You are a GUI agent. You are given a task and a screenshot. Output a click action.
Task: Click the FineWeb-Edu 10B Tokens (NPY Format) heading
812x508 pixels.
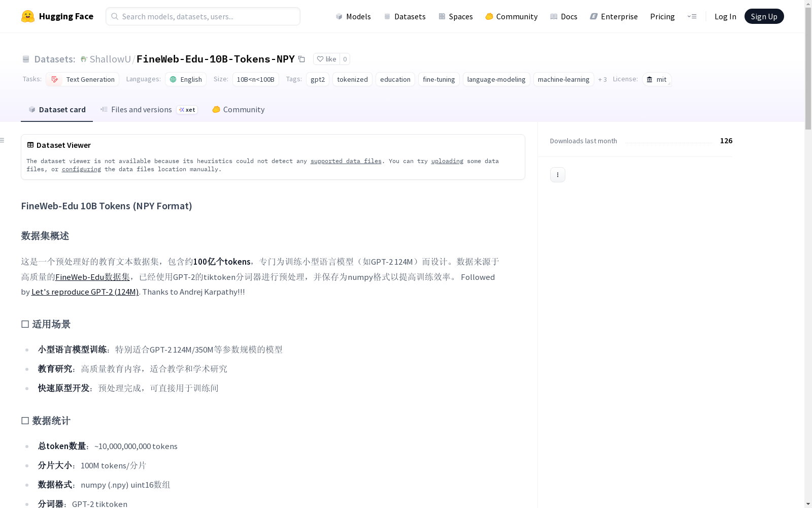pos(107,206)
